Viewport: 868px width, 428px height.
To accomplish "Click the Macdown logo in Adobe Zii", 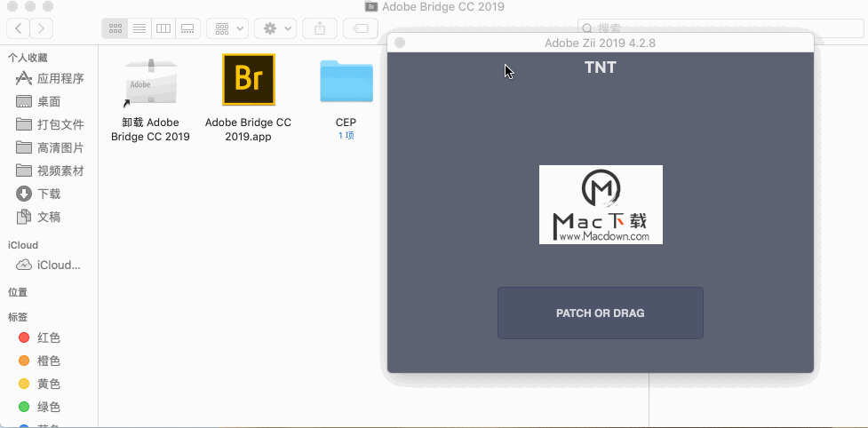I will pyautogui.click(x=601, y=204).
